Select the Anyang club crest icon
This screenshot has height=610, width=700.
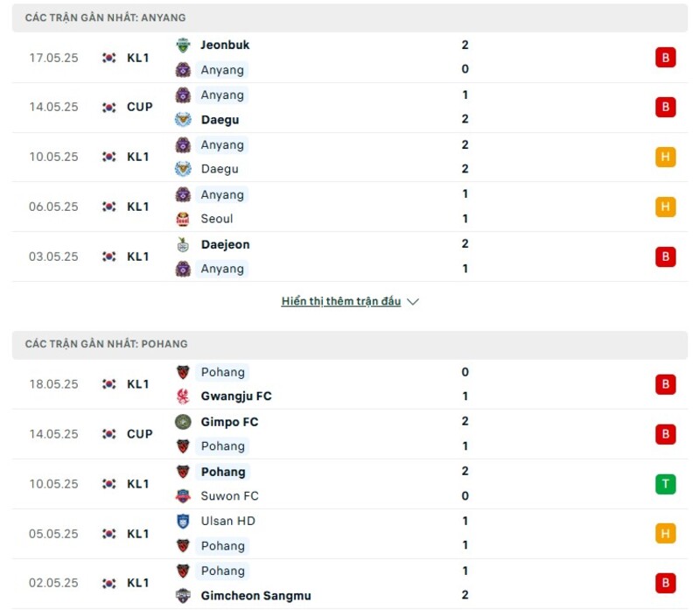184,70
